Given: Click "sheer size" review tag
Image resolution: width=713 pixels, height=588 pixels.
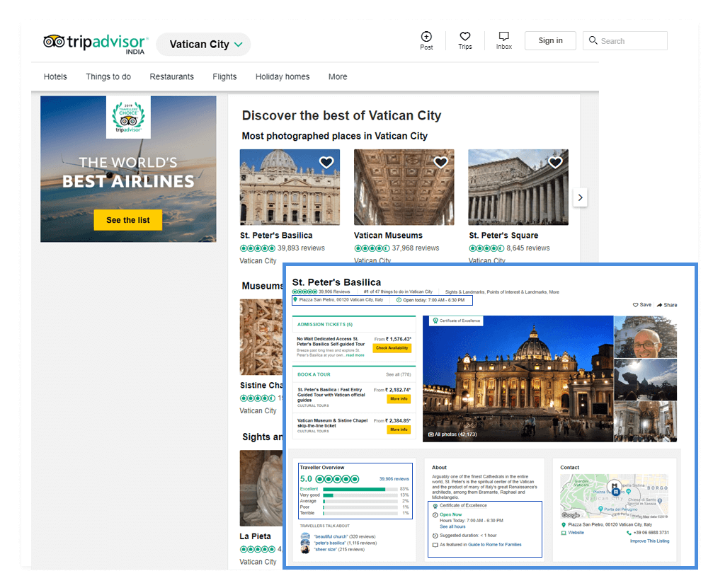Looking at the screenshot, I should 325,549.
